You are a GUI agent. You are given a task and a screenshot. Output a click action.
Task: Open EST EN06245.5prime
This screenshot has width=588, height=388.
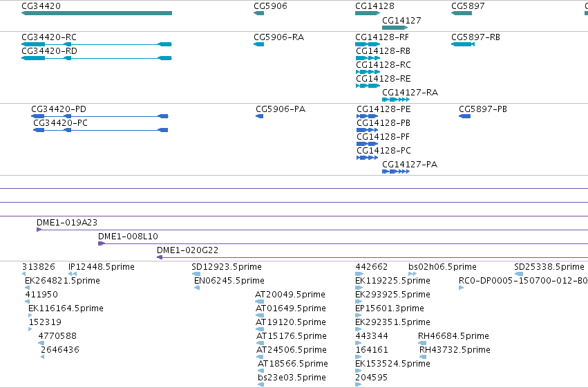pyautogui.click(x=197, y=288)
